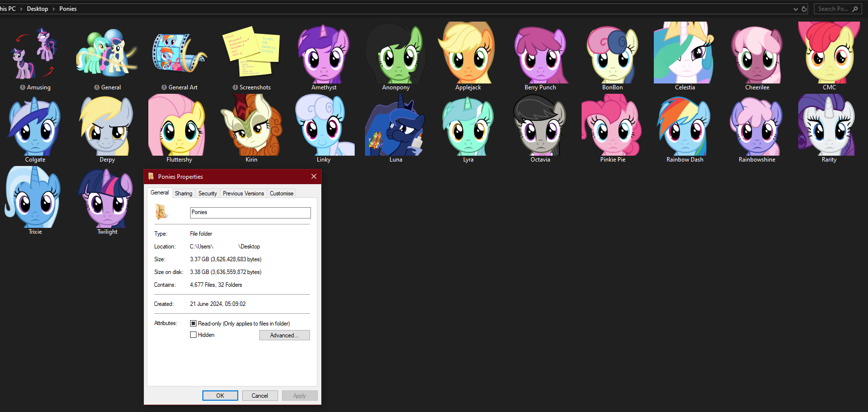This screenshot has height=412, width=868.
Task: Click the size value 3.37 GB
Action: point(225,259)
